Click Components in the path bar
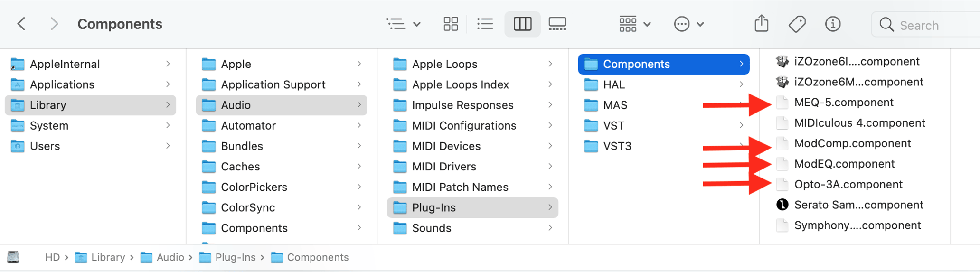 tap(310, 257)
